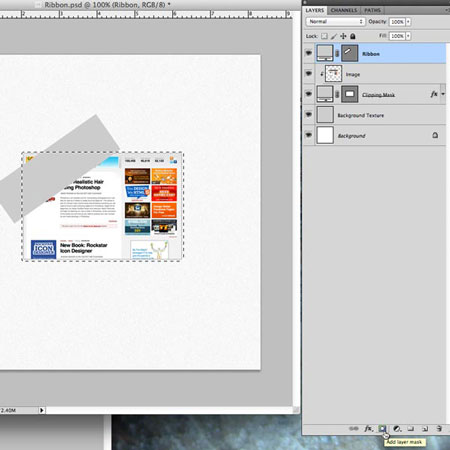Click the link layers chain icon
Screen dimensions: 450x450
tap(353, 428)
